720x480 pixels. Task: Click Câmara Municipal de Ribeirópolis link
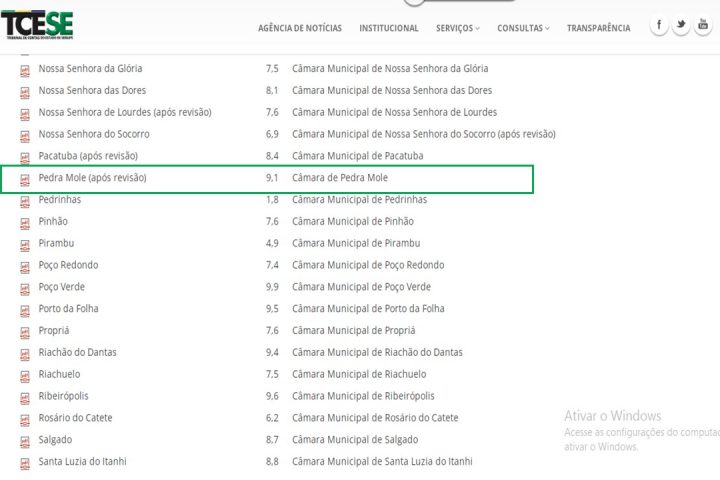click(x=363, y=396)
